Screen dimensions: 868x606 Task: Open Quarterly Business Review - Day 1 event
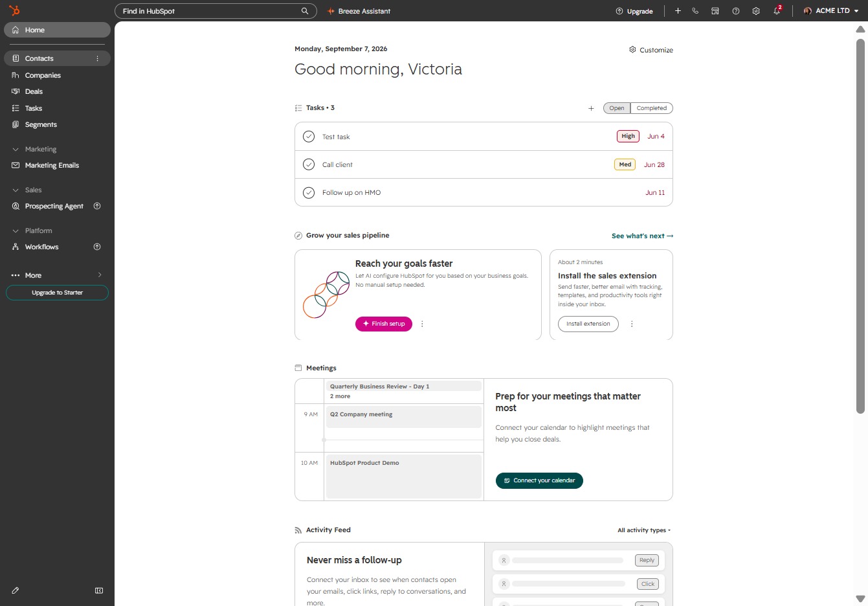pos(404,386)
